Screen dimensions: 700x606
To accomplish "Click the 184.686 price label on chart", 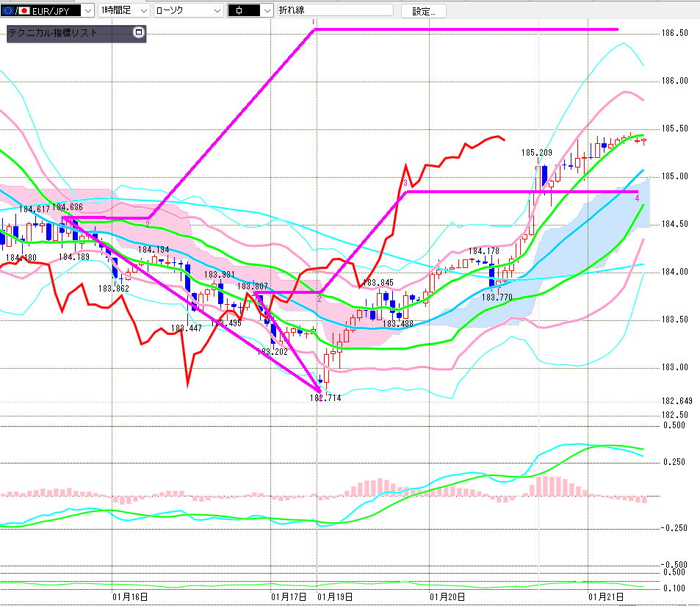I will 68,208.
